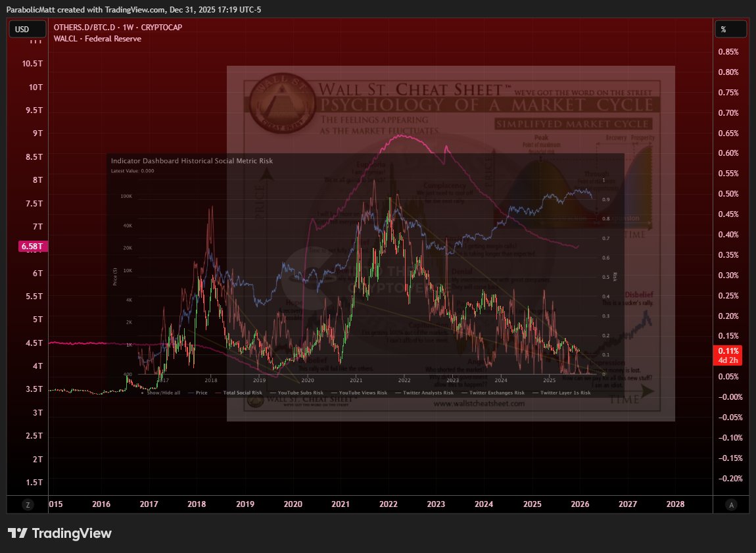Click the 10.5T label on the left scale
756x553 pixels.
[x=32, y=64]
